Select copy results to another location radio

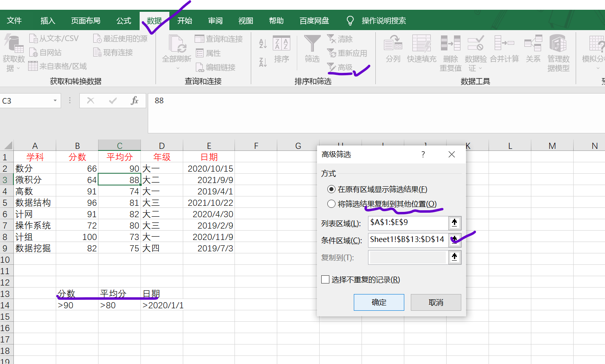pos(331,204)
